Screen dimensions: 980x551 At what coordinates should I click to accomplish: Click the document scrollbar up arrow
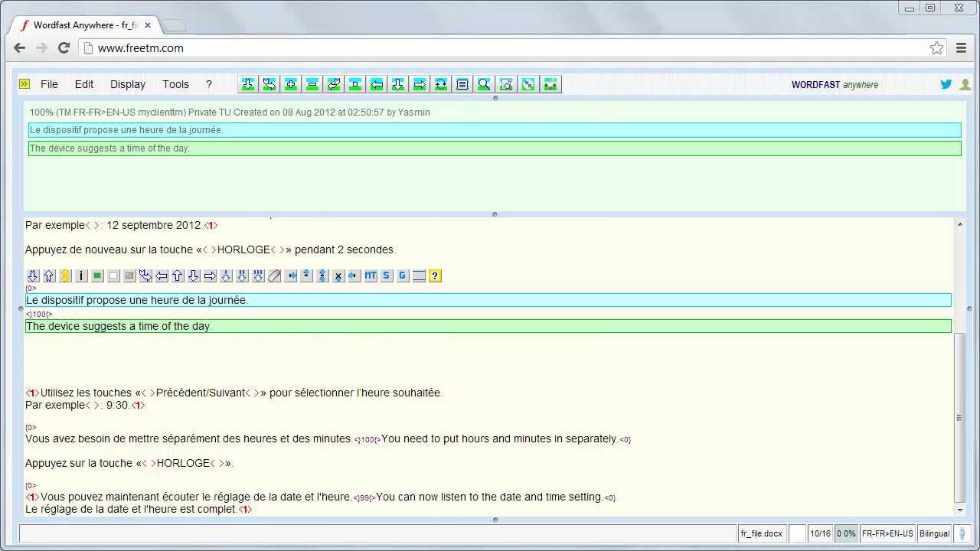click(x=960, y=223)
